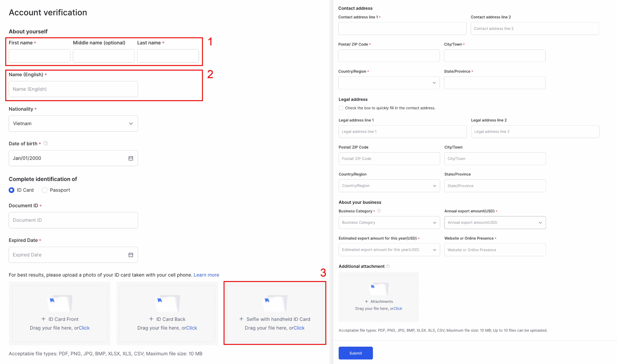Click the contact Postal/ ZIP Code field
Screen dimensions: 617x364
pyautogui.click(x=389, y=56)
